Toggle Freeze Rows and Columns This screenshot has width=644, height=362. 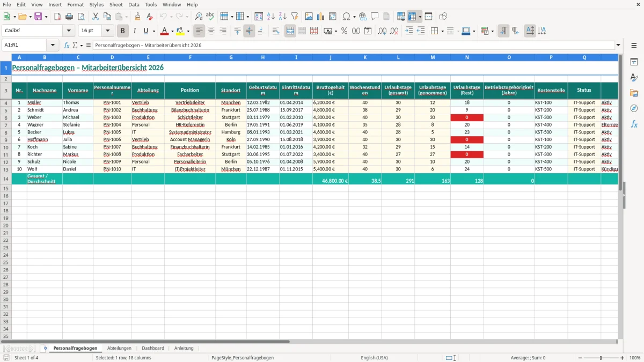coord(412,17)
